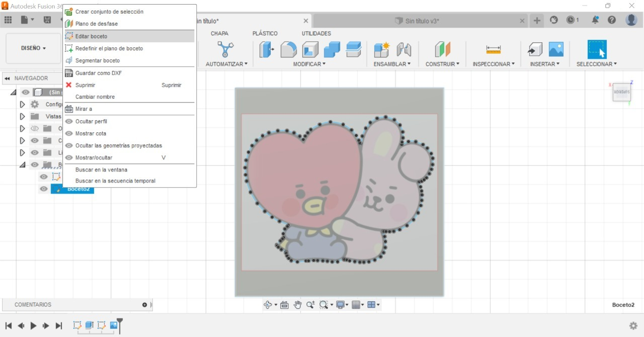Open Display Settings monitor dropdown
Image resolution: width=644 pixels, height=337 pixels.
click(343, 304)
